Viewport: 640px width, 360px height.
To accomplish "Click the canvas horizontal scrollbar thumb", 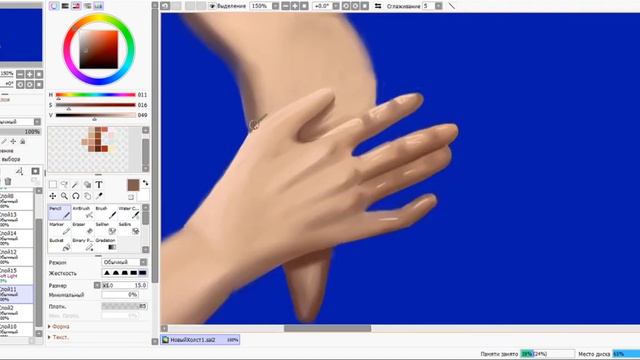I will 327,328.
